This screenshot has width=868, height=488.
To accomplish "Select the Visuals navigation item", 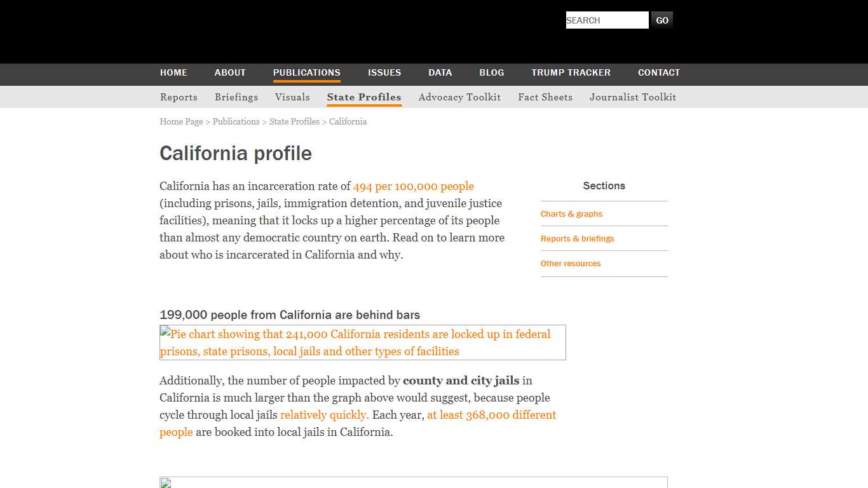I will coord(292,97).
